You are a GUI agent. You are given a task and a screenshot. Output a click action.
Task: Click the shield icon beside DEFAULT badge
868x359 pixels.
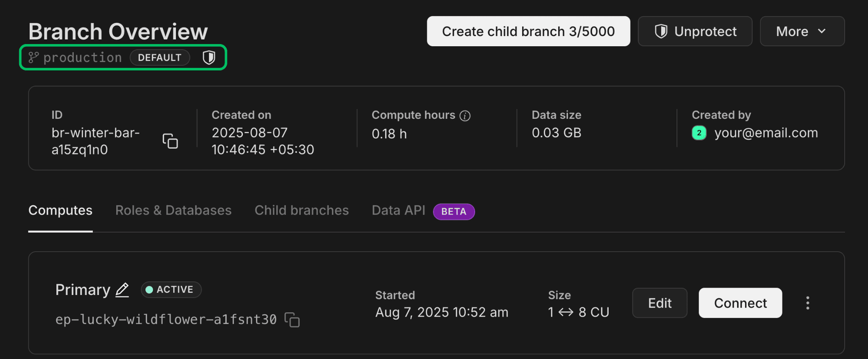(209, 57)
